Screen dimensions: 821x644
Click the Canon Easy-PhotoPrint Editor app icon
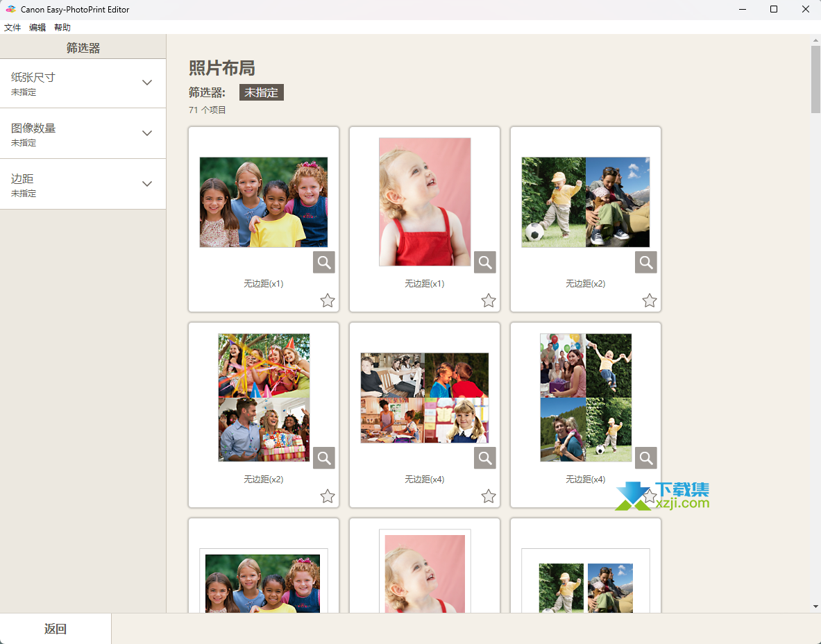click(10, 10)
